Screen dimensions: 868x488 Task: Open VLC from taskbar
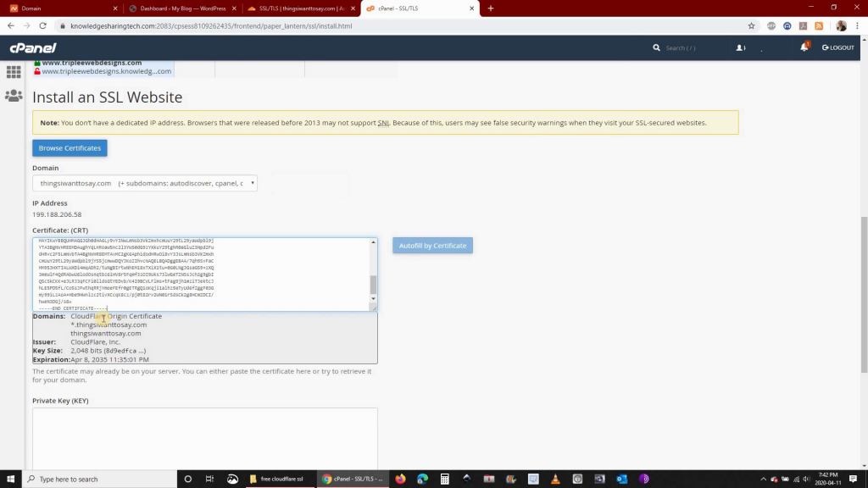(555, 480)
